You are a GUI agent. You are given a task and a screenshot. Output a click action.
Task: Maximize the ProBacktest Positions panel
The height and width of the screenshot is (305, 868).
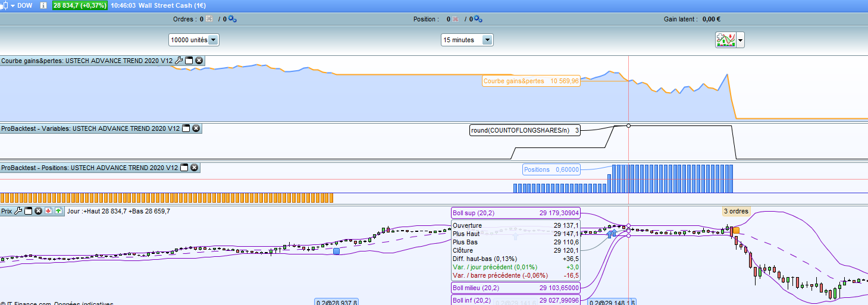[184, 168]
